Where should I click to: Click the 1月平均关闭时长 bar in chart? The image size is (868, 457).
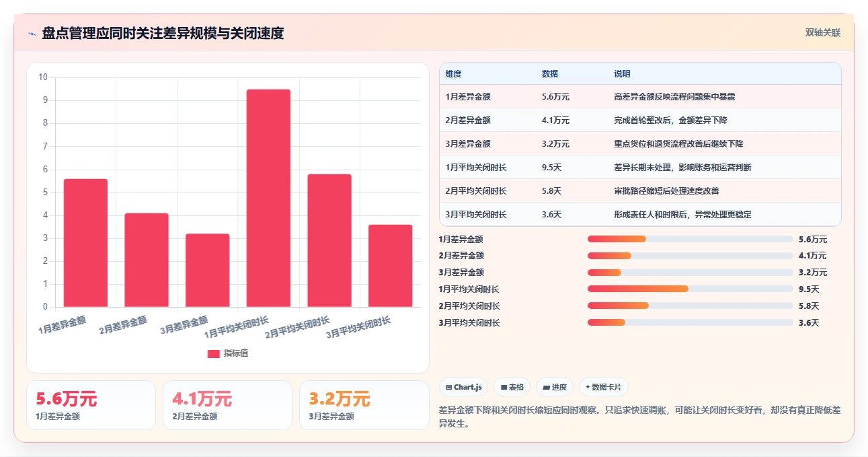click(268, 198)
